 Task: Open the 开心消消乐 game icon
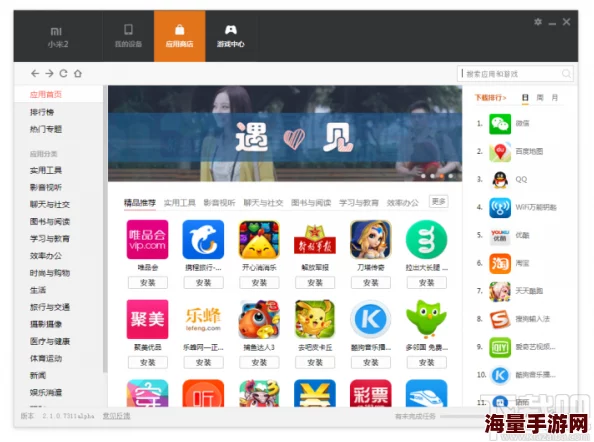[x=259, y=239]
